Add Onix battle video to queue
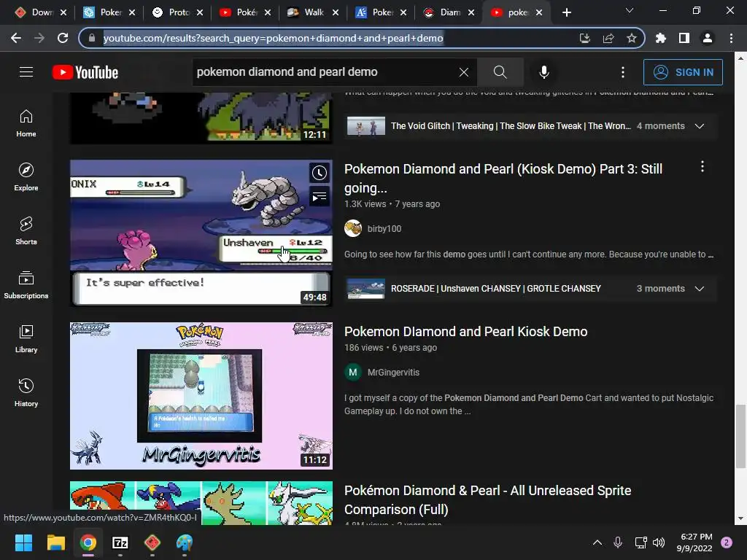Screen dimensions: 747x560 (x=320, y=196)
